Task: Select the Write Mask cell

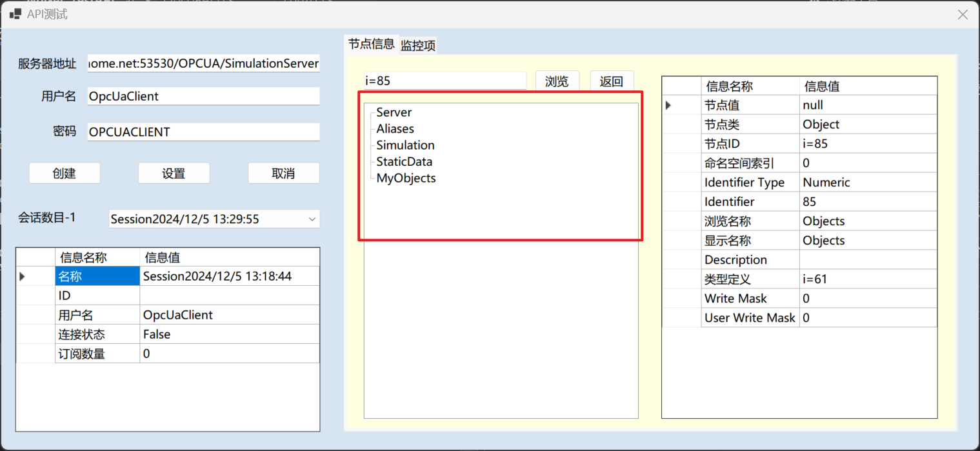Action: pyautogui.click(x=750, y=298)
